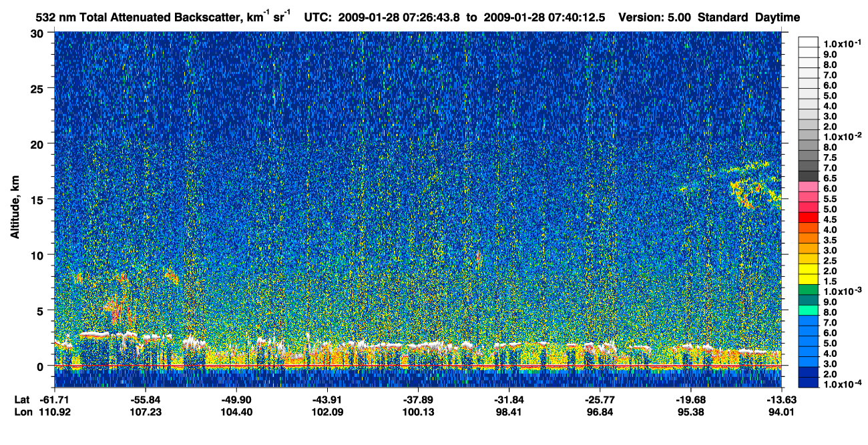Image resolution: width=868 pixels, height=445 pixels.
Task: Click the latitude value -37.89
Action: click(418, 400)
